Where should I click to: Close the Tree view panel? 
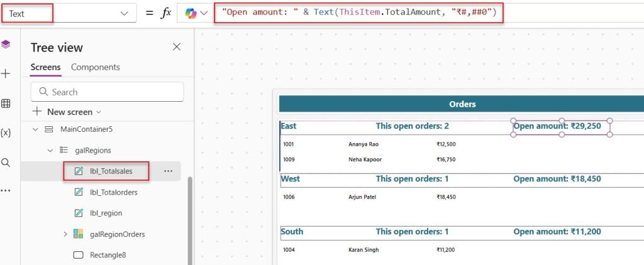[x=177, y=46]
